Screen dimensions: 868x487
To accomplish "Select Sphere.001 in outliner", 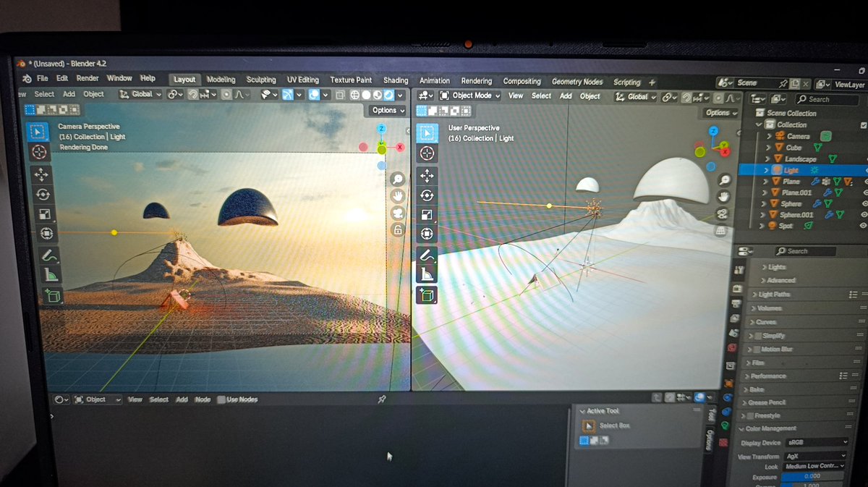I will [796, 215].
